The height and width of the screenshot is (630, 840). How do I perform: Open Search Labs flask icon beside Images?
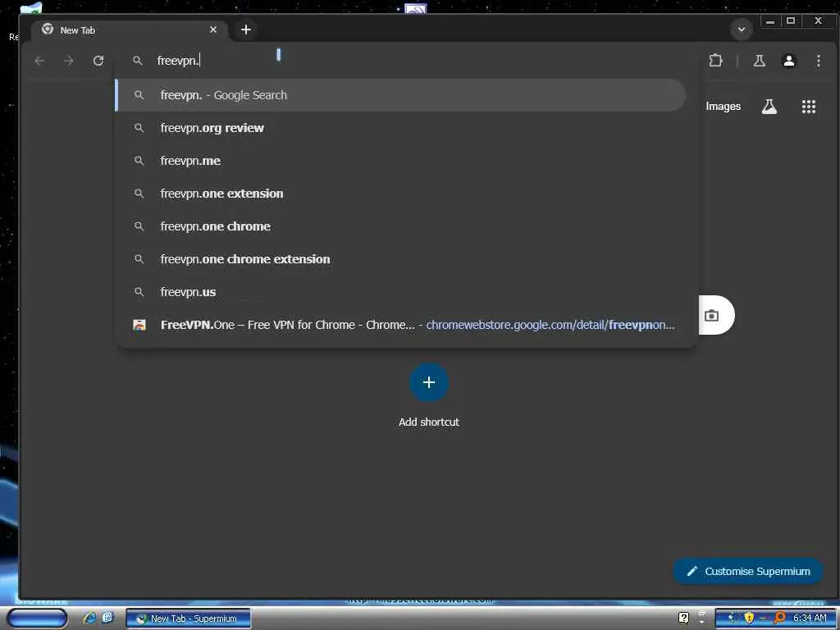(x=769, y=107)
